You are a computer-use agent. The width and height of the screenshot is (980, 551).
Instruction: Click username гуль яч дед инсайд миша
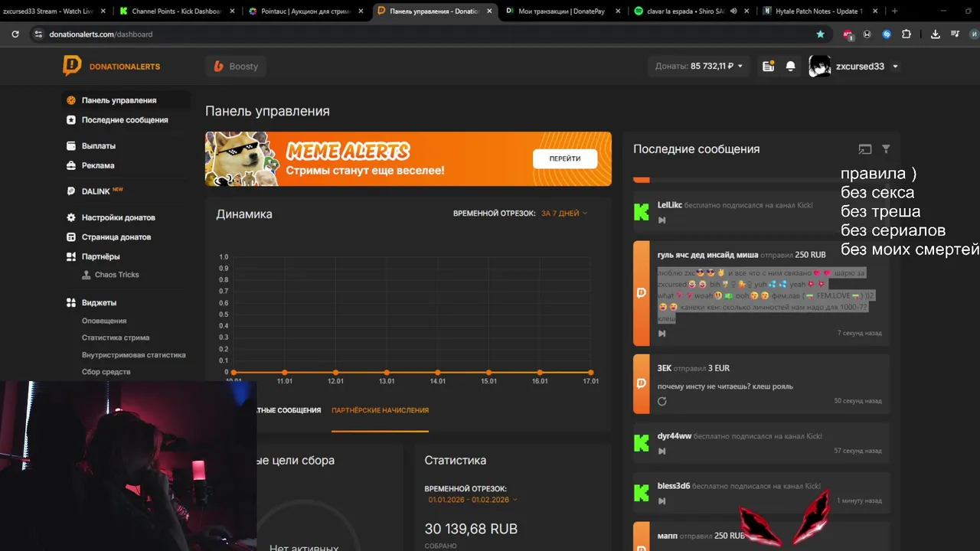tap(707, 255)
